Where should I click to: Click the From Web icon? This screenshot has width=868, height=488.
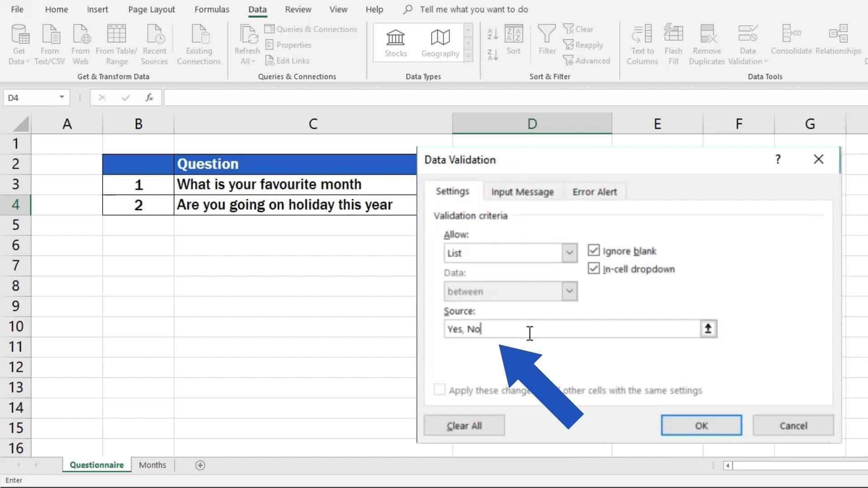tap(80, 43)
